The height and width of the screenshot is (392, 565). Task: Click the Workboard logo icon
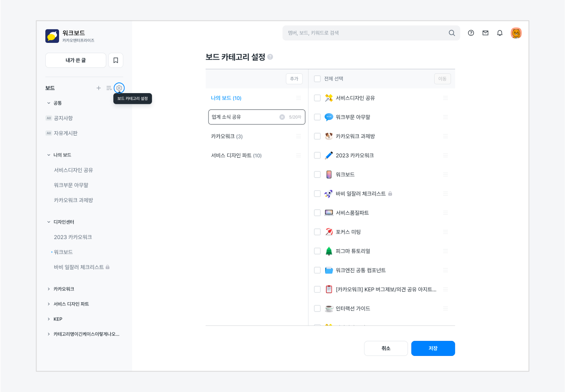coord(52,36)
